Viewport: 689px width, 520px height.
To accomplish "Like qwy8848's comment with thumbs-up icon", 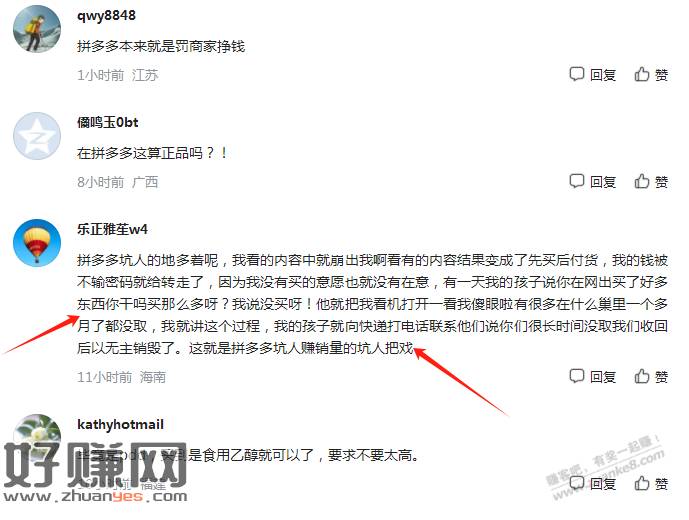I will (x=642, y=74).
